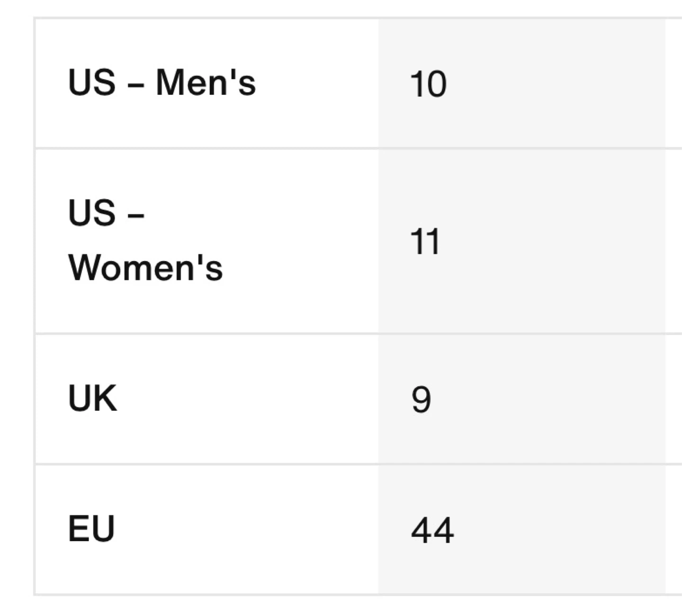682x616 pixels.
Task: Select the US Men's size value 10
Action: [428, 84]
